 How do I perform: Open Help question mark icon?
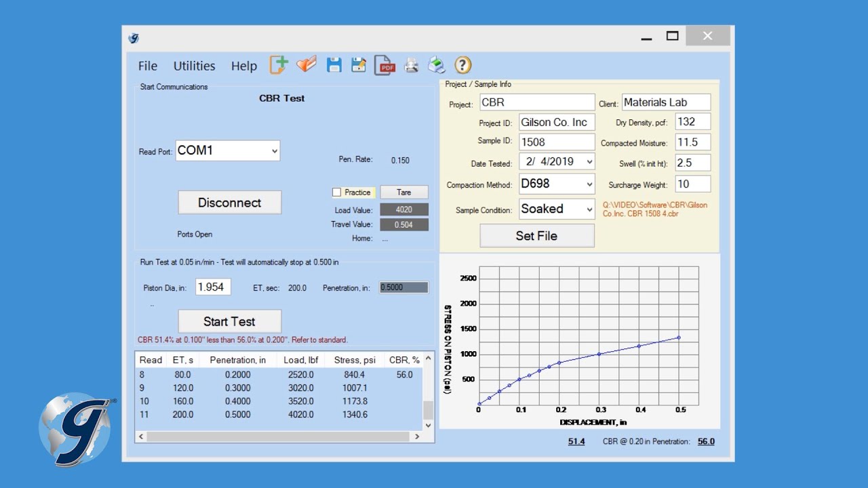click(462, 65)
